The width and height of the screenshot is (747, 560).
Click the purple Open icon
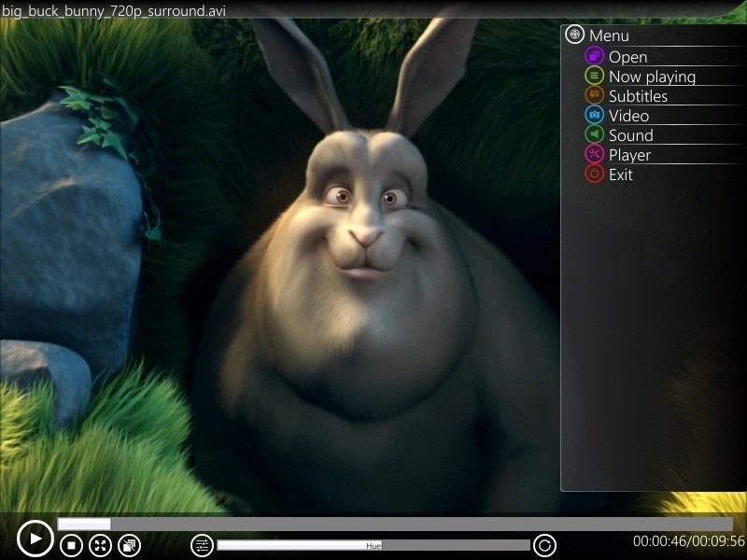pos(594,56)
